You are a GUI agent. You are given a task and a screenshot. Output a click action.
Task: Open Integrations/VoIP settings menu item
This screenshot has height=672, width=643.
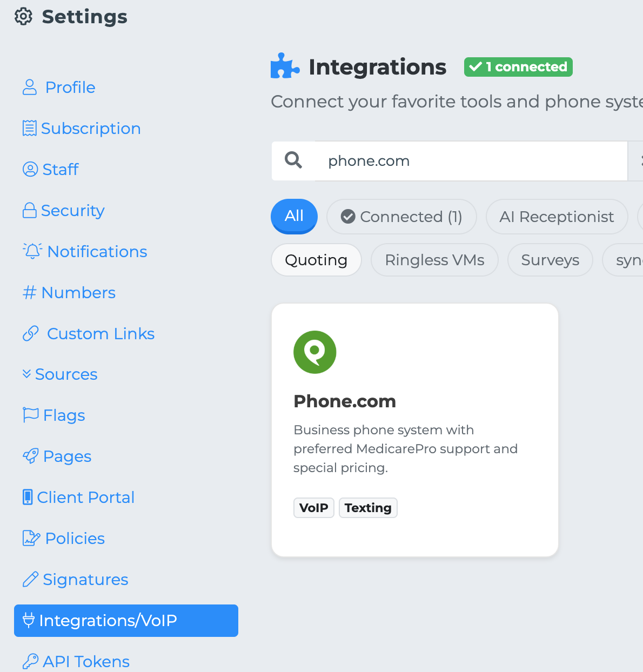(x=126, y=621)
